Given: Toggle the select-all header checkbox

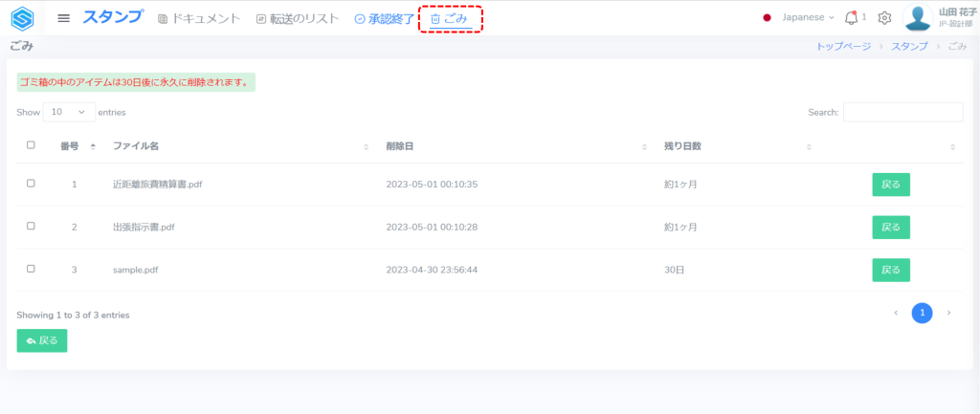Looking at the screenshot, I should (x=31, y=145).
